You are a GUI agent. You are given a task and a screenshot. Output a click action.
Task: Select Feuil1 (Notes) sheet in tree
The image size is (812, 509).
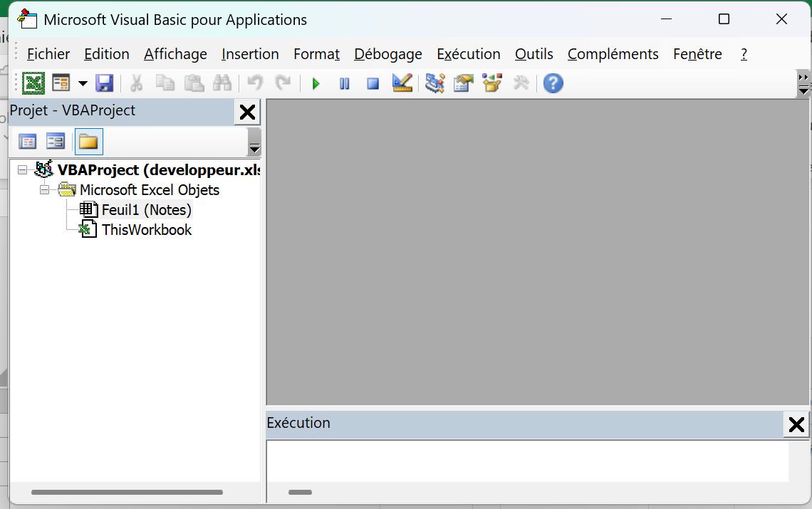coord(147,210)
